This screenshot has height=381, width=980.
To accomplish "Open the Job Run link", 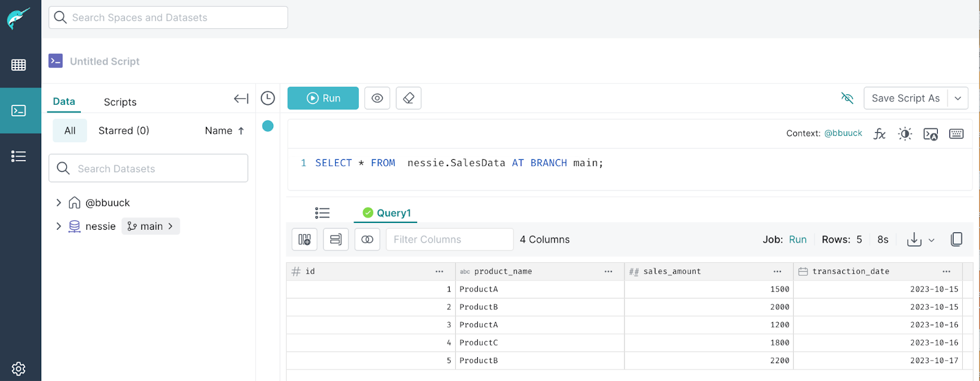I will pyautogui.click(x=797, y=240).
